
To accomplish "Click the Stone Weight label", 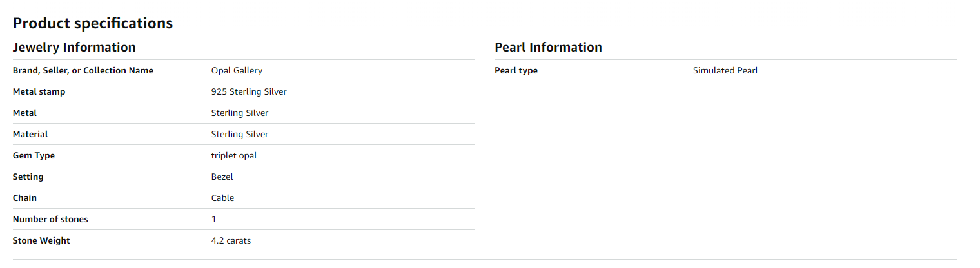I will [41, 240].
